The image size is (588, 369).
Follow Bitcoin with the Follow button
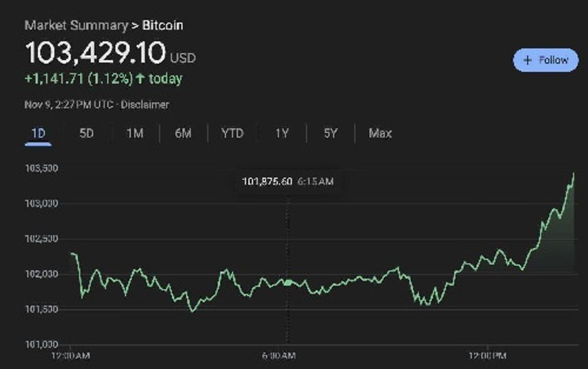(x=546, y=60)
